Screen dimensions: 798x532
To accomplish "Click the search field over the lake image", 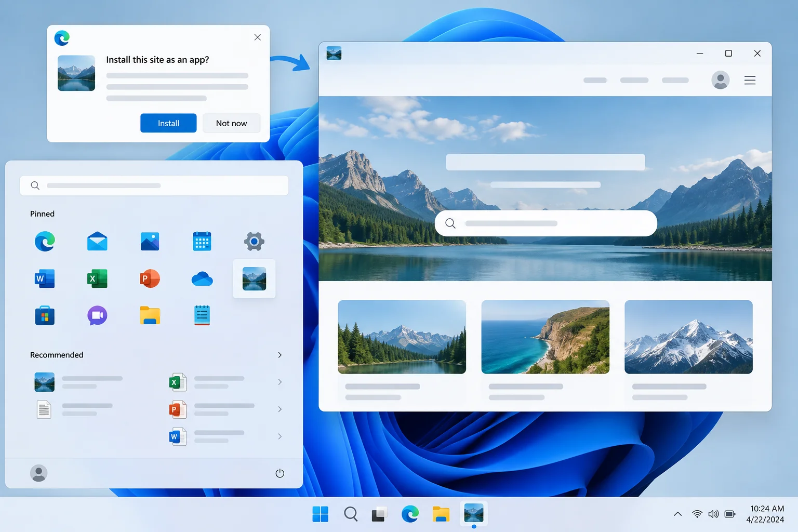I will point(546,223).
